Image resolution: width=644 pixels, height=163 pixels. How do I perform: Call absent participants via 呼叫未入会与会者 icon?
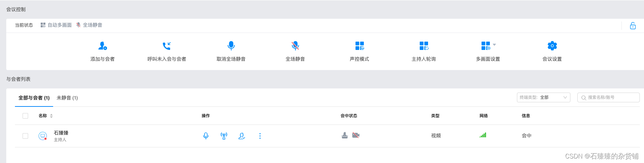tap(167, 46)
